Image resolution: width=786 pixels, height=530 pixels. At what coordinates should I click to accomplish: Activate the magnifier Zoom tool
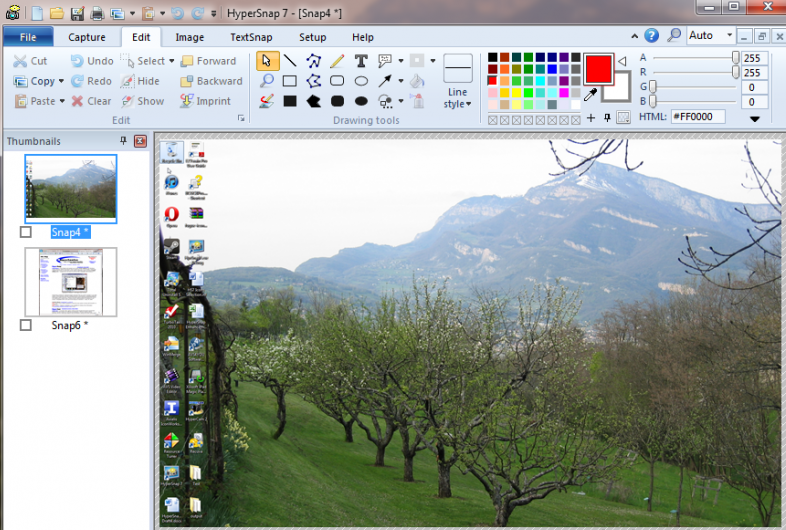[x=266, y=81]
